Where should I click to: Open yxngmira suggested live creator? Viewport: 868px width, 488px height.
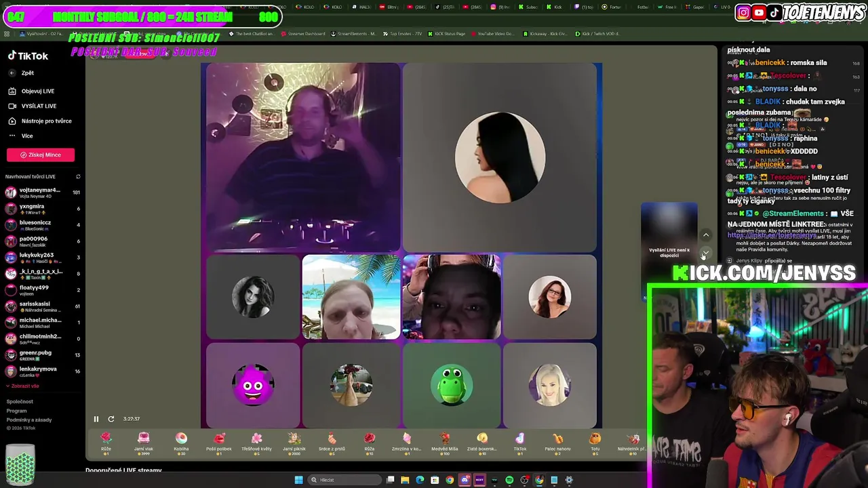pos(42,209)
